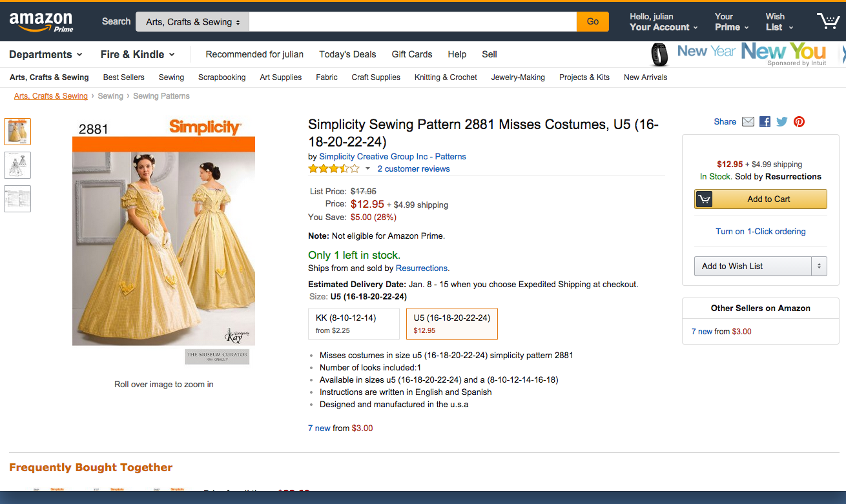Select the second product thumbnail image

pyautogui.click(x=17, y=165)
